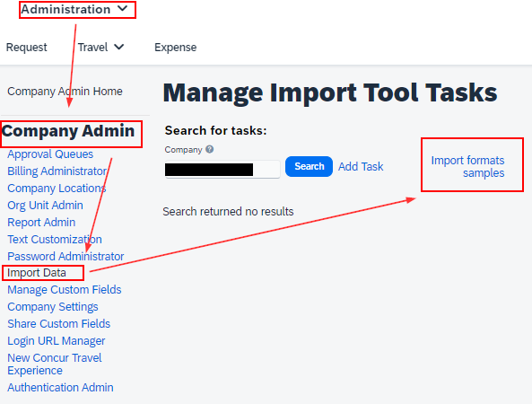
Task: Click the 'Search for tasks:' label
Action: (216, 130)
